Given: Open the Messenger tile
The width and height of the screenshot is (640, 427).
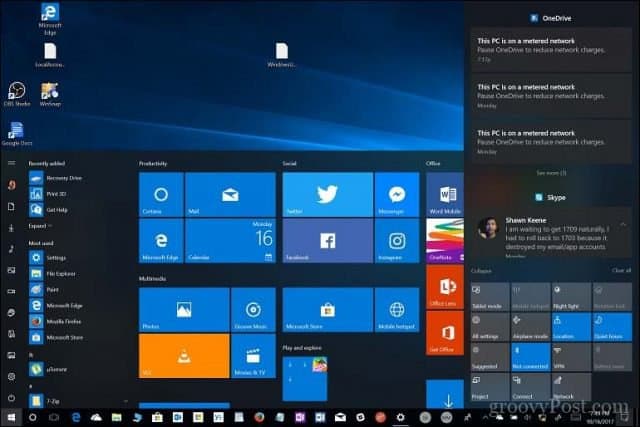Looking at the screenshot, I should 397,194.
